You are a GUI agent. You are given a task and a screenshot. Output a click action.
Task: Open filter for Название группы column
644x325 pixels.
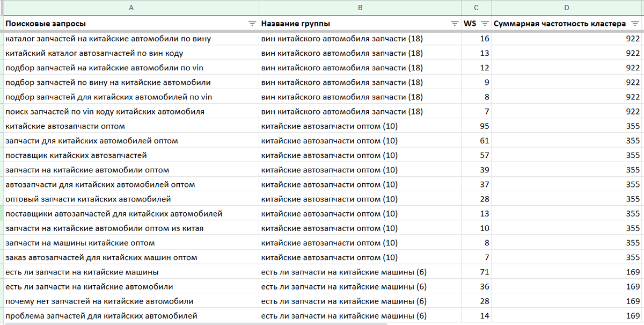pos(455,24)
